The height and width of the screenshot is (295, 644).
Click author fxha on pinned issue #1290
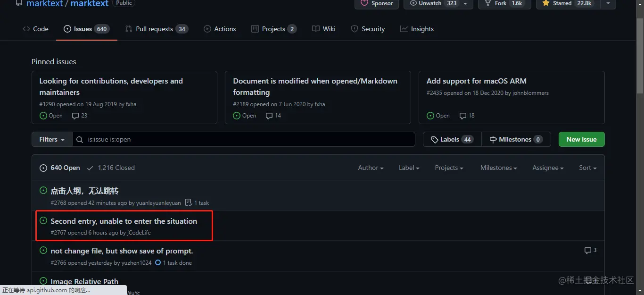(x=131, y=104)
